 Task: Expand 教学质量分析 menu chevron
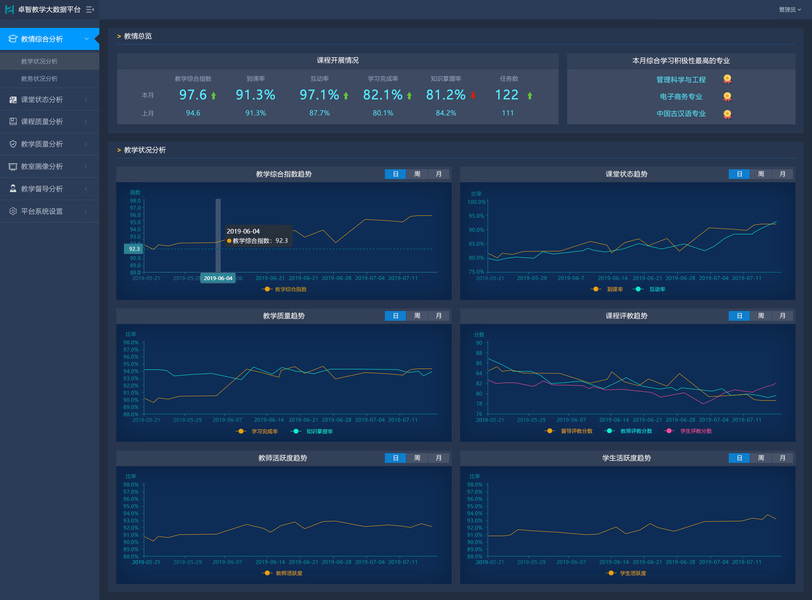86,144
